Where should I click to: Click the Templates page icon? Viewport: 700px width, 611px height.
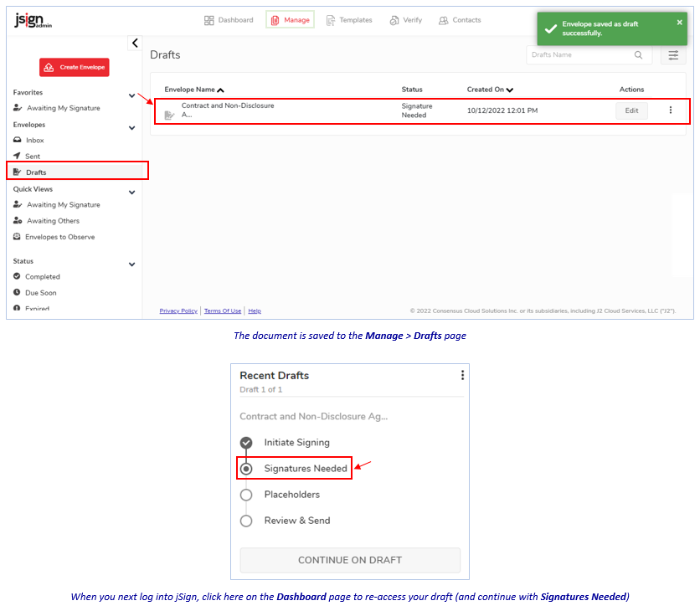pyautogui.click(x=331, y=20)
